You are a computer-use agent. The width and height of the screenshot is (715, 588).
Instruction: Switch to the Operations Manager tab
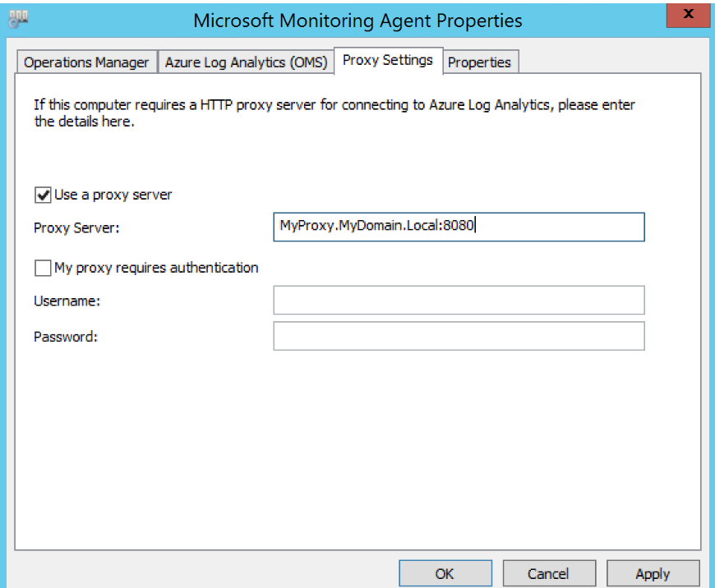(86, 62)
